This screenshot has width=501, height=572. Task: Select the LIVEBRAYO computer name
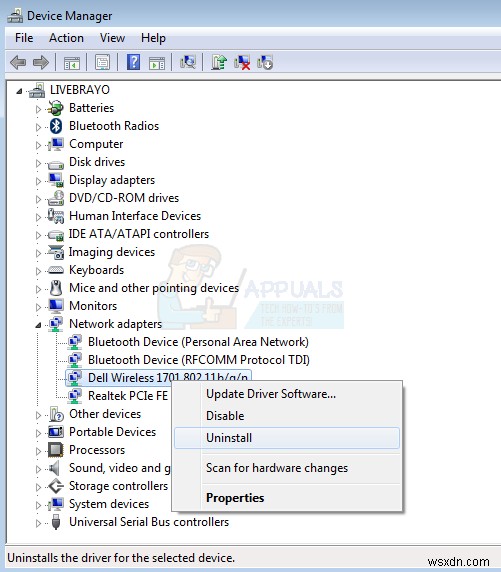point(80,90)
